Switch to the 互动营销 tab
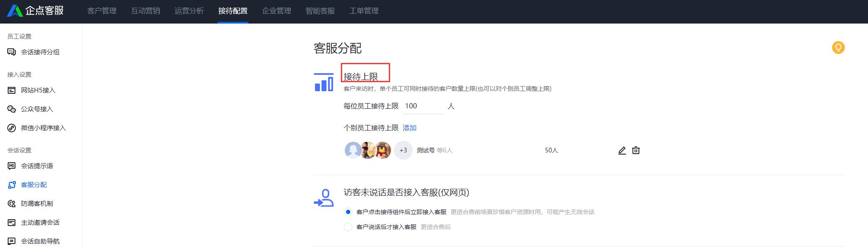Viewport: 868px width, 250px height. point(146,11)
